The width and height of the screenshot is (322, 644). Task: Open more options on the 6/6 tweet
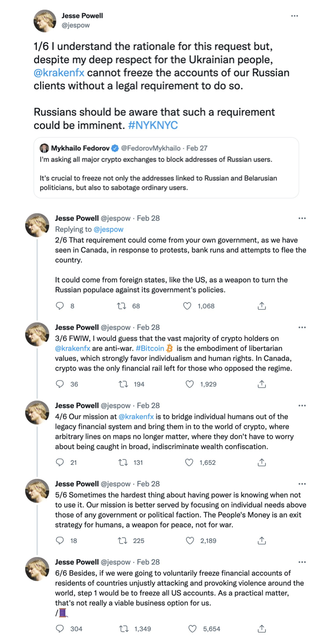coord(302,562)
